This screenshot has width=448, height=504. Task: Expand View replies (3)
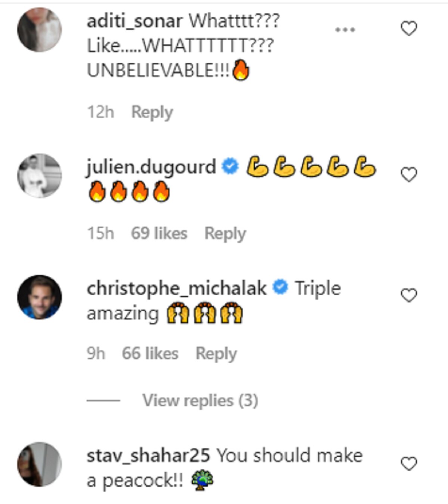(x=200, y=401)
